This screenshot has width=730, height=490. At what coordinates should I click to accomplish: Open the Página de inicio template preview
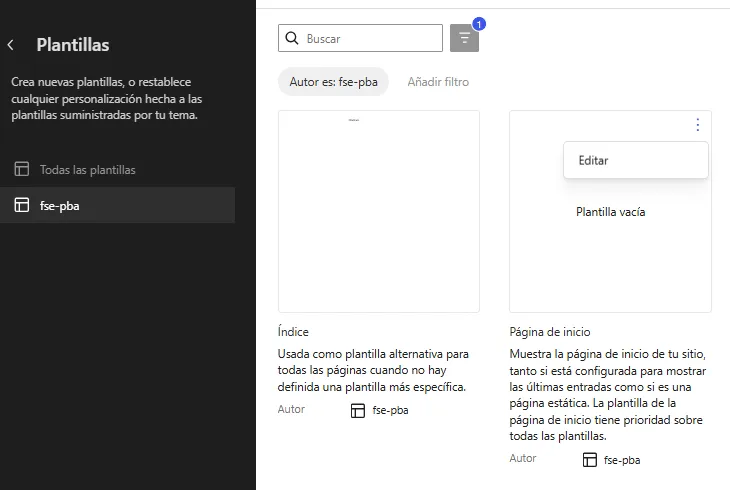coord(610,211)
